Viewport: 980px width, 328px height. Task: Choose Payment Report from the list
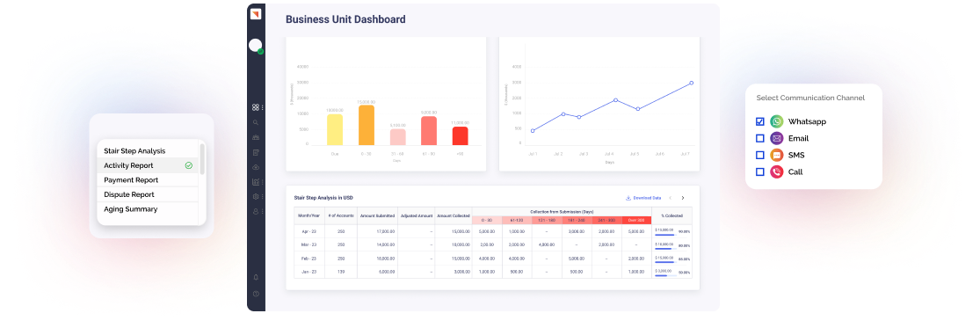149,180
